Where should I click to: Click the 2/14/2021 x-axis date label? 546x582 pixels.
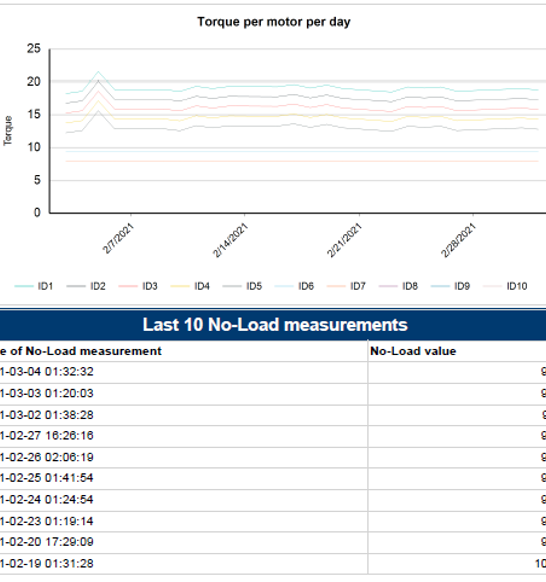(230, 241)
